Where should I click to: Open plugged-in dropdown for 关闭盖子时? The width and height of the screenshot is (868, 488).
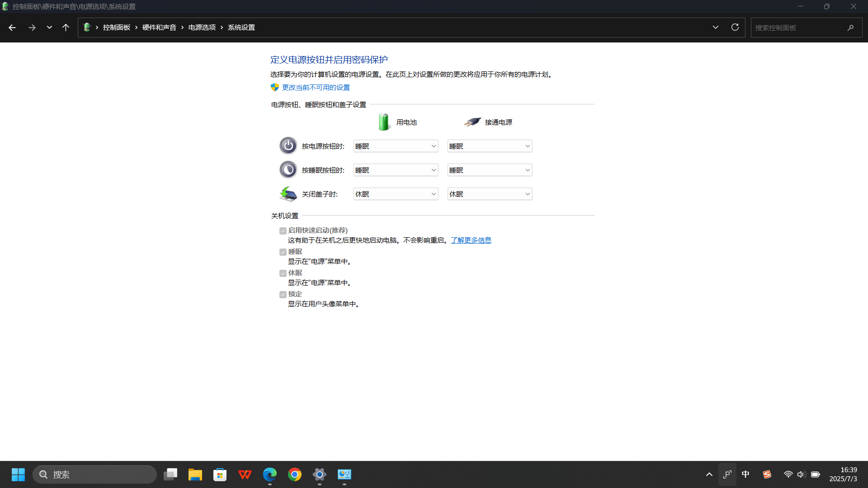point(490,194)
